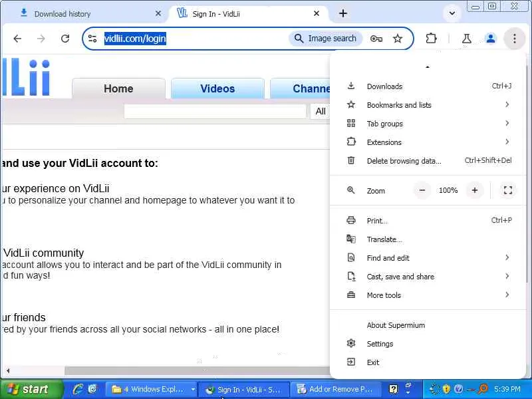Click the VidLii logo
Screen dimensions: 532x399
coord(26,76)
